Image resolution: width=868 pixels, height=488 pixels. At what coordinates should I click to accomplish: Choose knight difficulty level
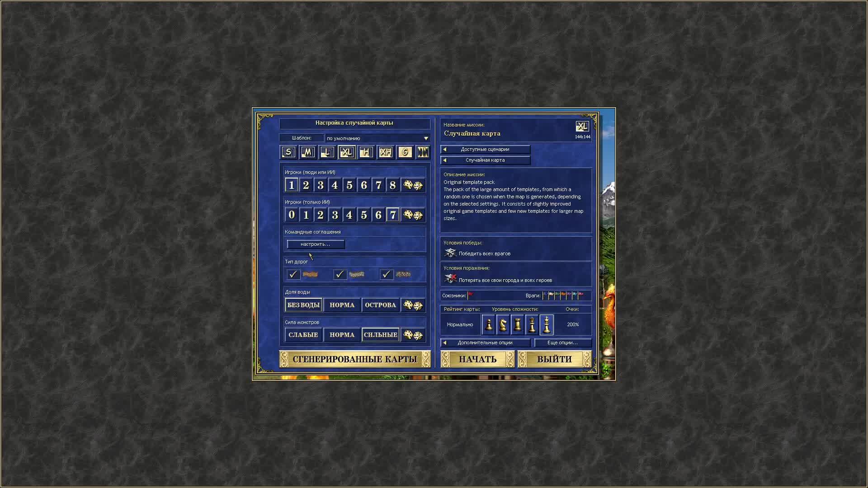[x=503, y=324]
